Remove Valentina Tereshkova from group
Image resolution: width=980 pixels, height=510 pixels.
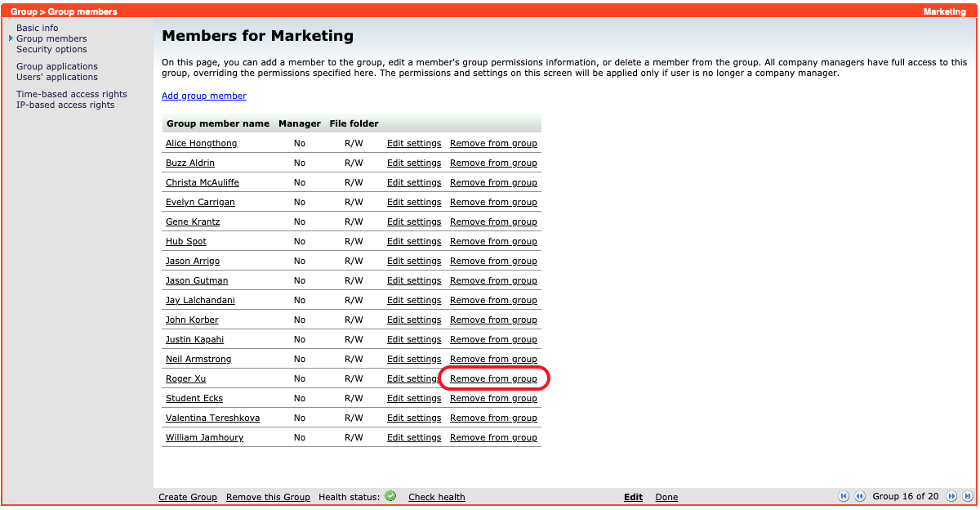(493, 418)
